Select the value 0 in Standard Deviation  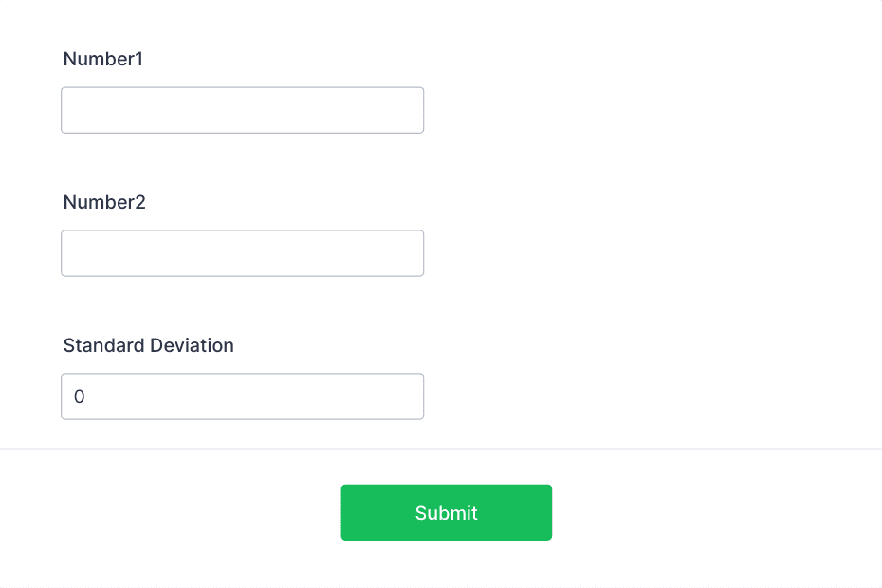(x=80, y=395)
